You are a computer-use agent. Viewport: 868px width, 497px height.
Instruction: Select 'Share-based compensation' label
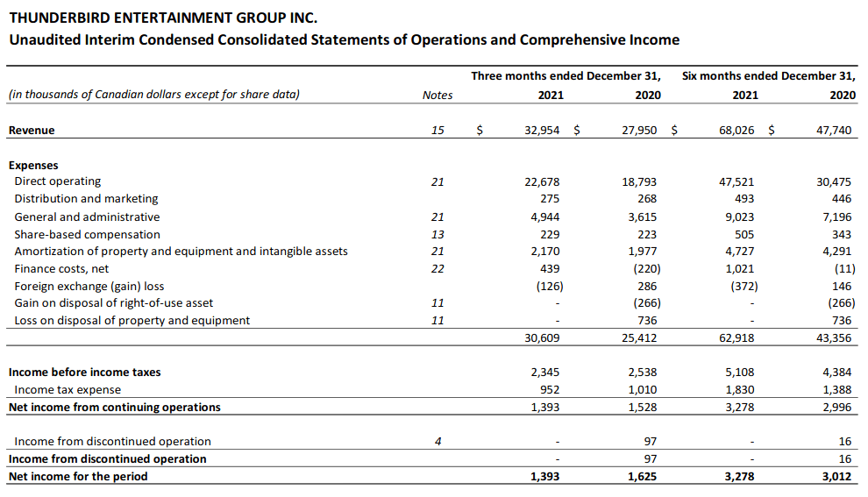coord(88,235)
